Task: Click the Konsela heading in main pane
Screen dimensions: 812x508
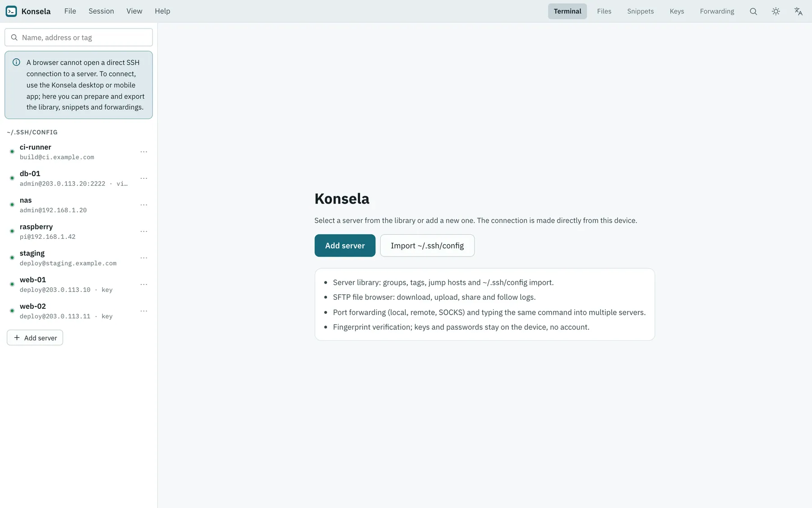Action: tap(341, 199)
